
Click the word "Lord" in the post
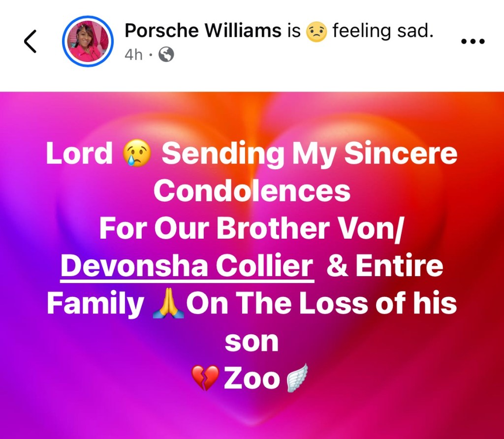80,154
